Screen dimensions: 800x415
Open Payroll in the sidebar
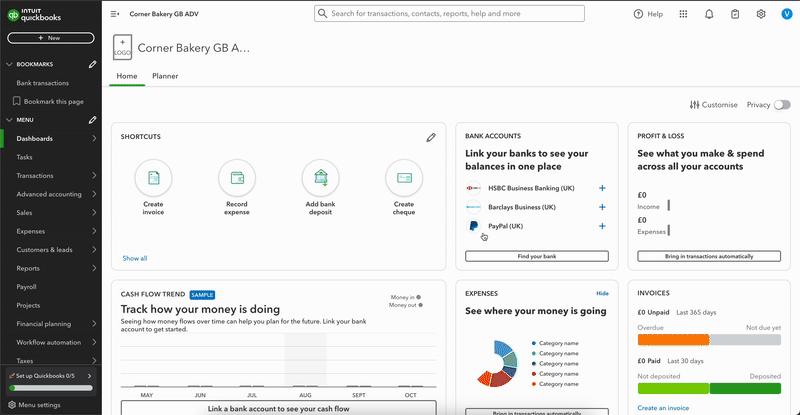tap(27, 287)
